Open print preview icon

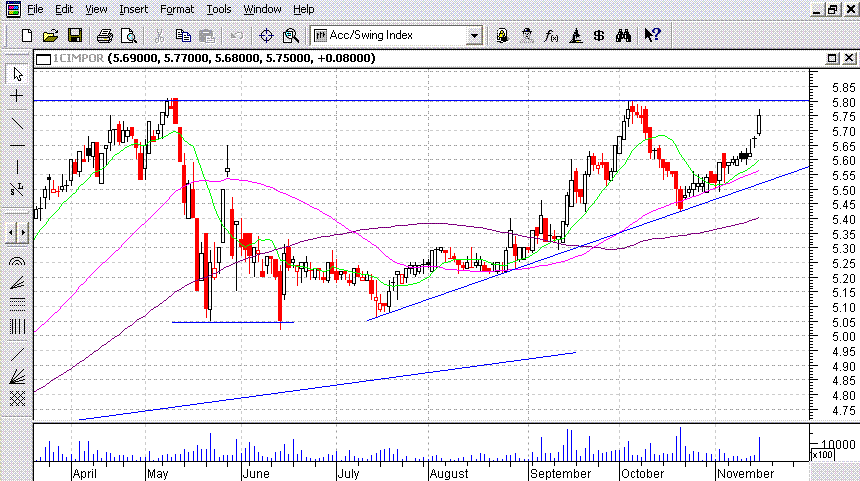(129, 36)
